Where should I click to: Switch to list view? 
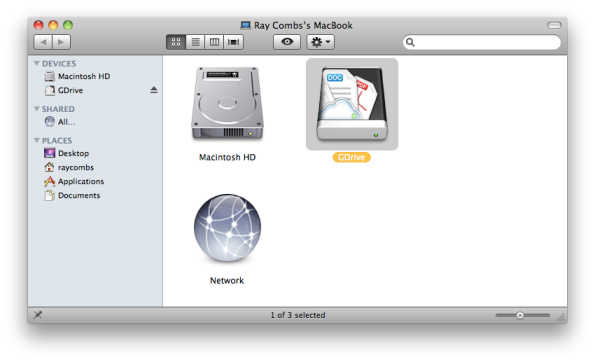[195, 42]
